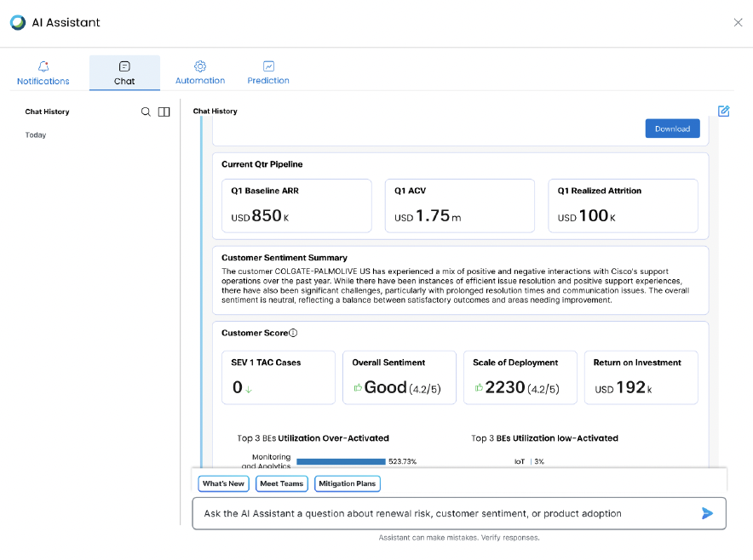Click the Monitoring and Analytics utilization bar

click(x=341, y=461)
